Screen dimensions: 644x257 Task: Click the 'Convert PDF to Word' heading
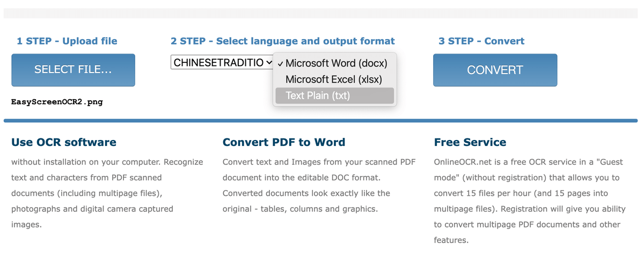click(284, 142)
